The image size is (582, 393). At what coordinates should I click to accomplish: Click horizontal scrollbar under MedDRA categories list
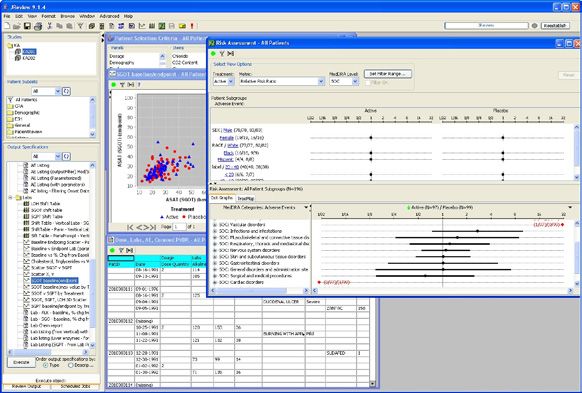[x=260, y=291]
